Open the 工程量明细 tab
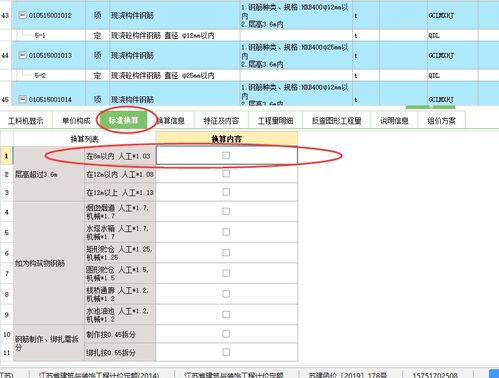Image resolution: width=499 pixels, height=378 pixels. coord(276,121)
